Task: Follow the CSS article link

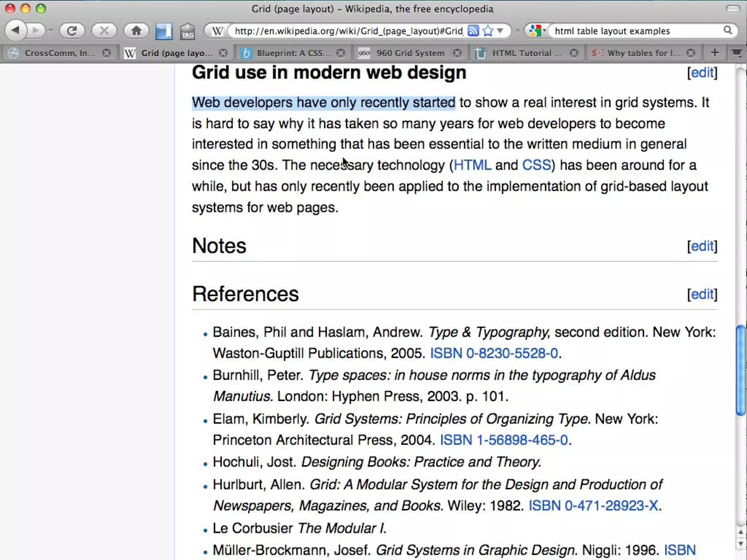Action: click(x=536, y=165)
